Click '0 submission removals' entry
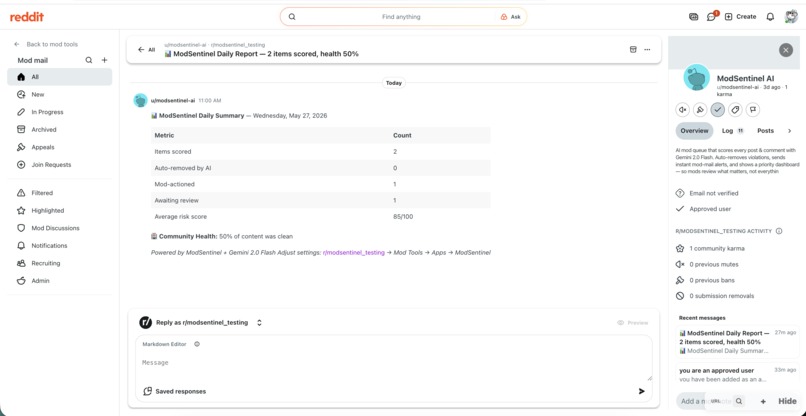Viewport: 806px width, 416px height. pos(715,296)
